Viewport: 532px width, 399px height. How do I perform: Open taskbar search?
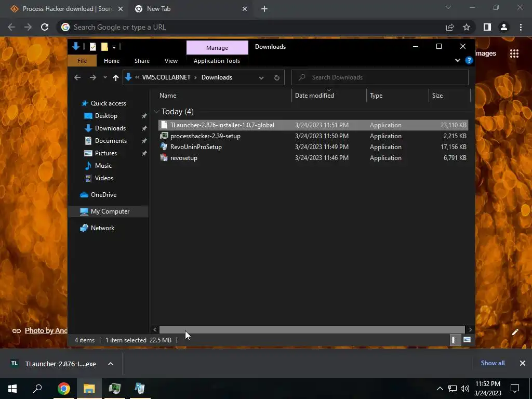37,388
